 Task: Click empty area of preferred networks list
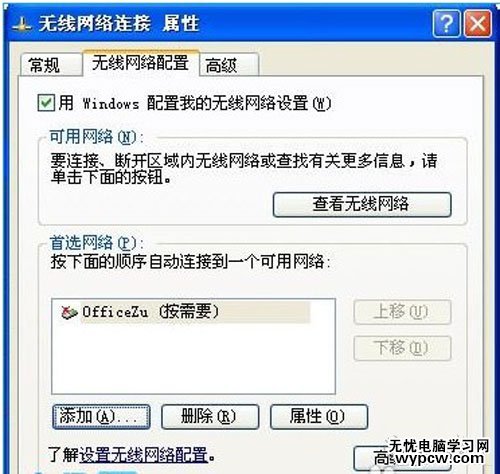(x=193, y=358)
